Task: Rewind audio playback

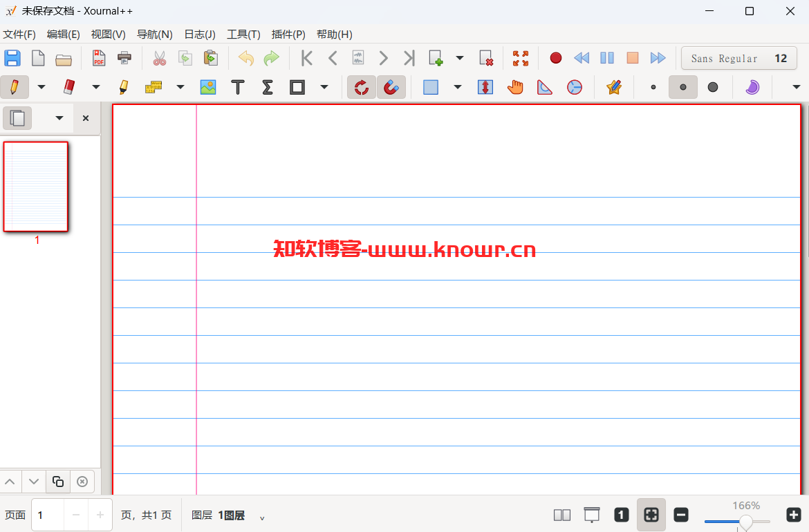Action: click(582, 58)
